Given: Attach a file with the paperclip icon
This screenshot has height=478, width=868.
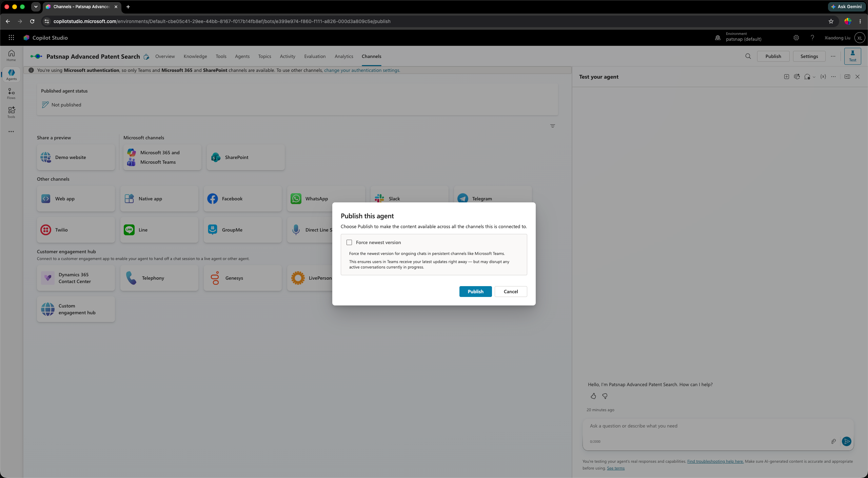Looking at the screenshot, I should pos(833,441).
